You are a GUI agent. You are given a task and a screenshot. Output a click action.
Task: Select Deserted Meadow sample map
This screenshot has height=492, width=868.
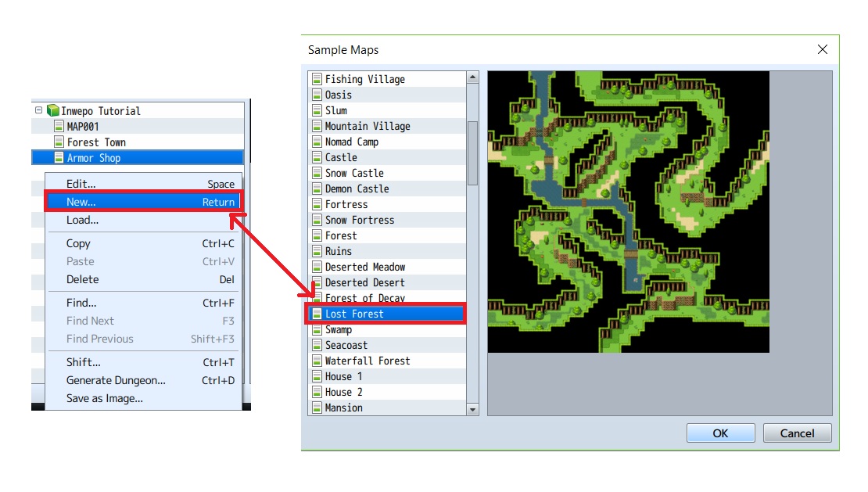pyautogui.click(x=388, y=267)
